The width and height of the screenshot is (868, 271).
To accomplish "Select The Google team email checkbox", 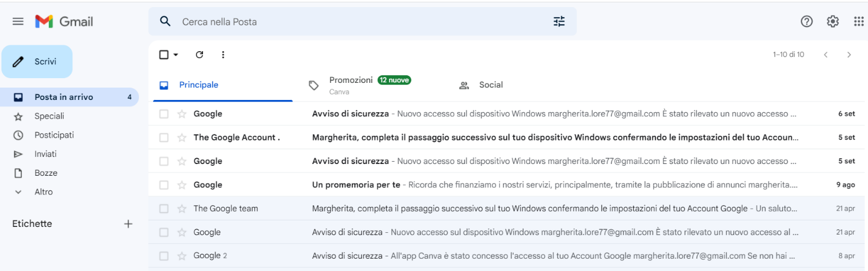I will (164, 209).
